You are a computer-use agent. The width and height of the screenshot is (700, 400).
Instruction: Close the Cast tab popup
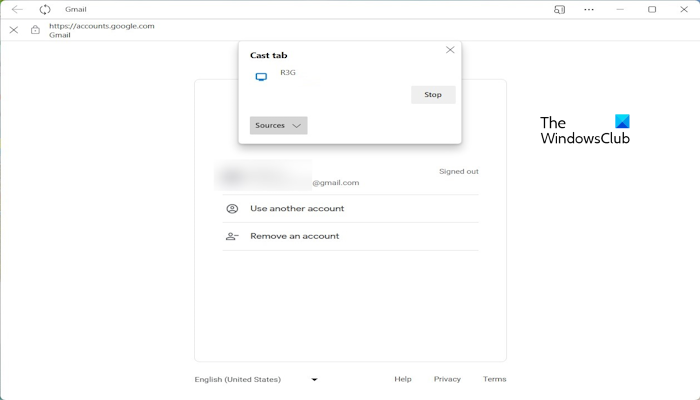pos(450,50)
